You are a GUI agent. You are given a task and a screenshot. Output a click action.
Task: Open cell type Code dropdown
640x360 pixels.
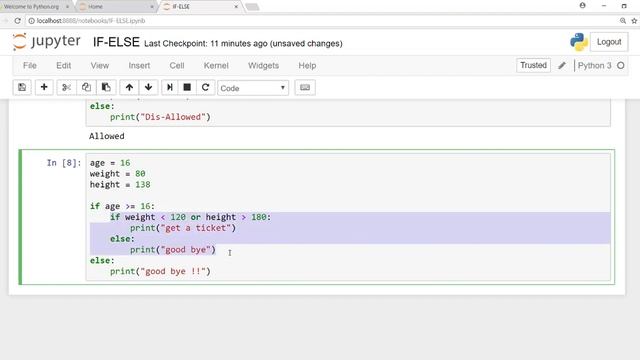253,88
